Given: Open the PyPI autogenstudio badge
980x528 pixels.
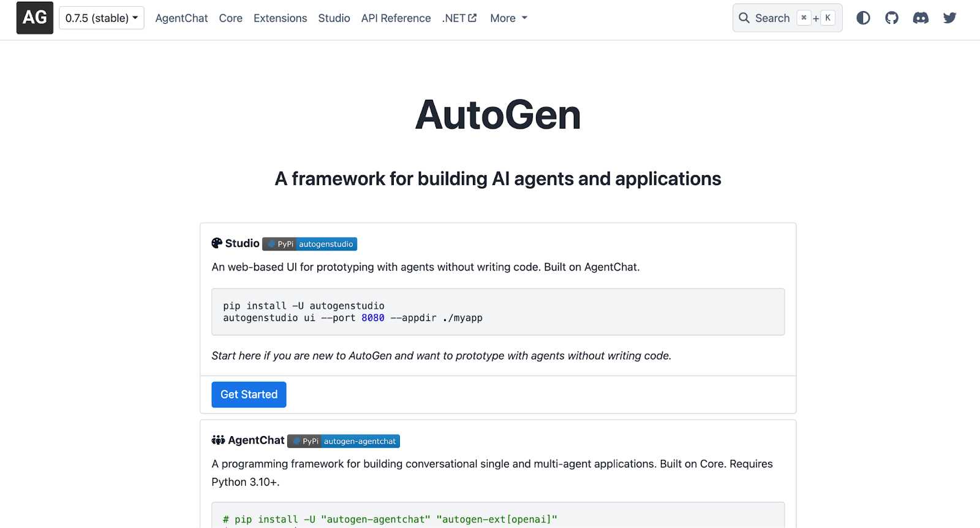Looking at the screenshot, I should point(310,244).
